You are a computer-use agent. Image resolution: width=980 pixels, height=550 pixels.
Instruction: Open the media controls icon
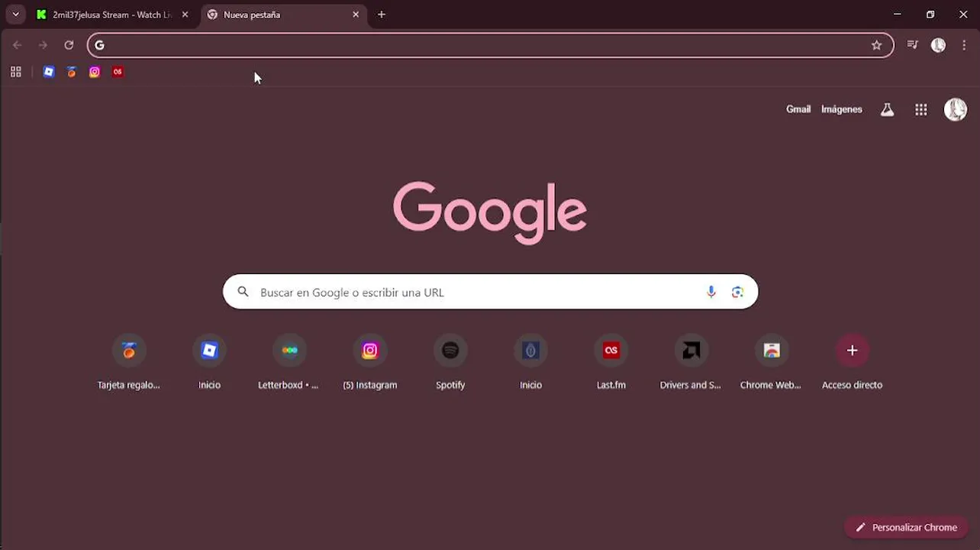[x=912, y=45]
